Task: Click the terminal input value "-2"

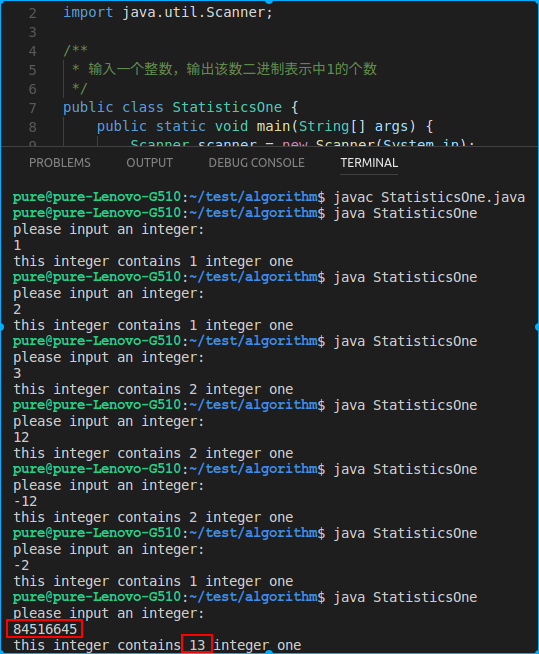Action: click(21, 565)
